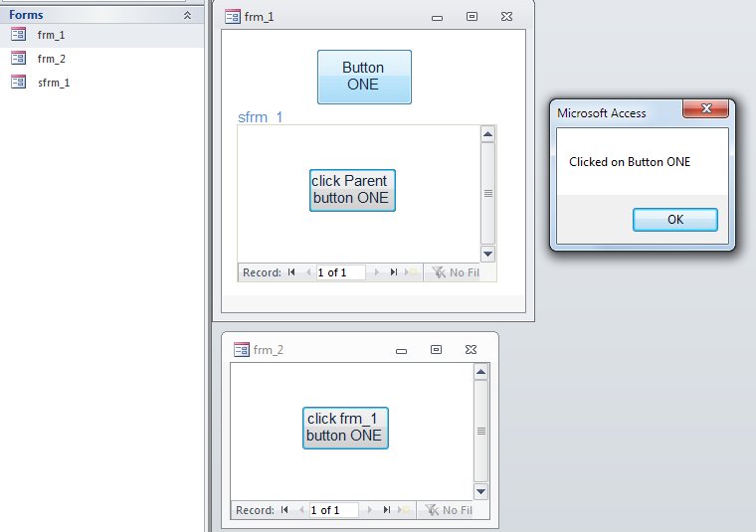Viewport: 756px width, 532px height.
Task: Go to last record in frm_2
Action: [387, 510]
